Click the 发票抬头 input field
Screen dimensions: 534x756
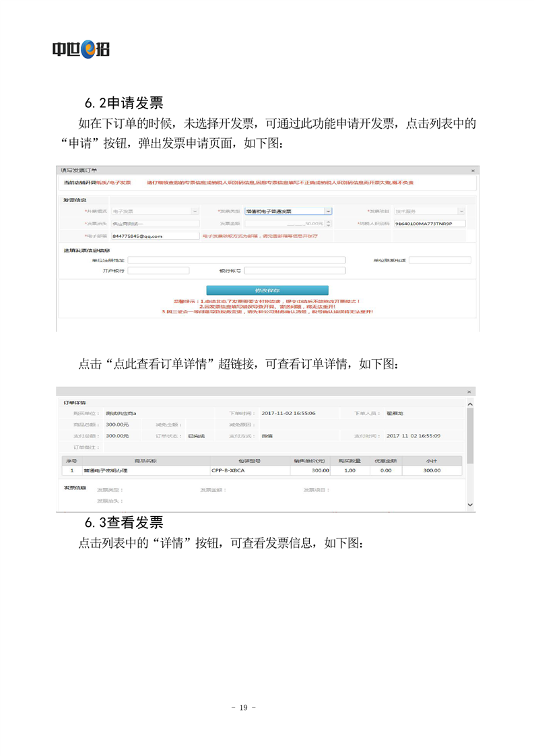click(x=155, y=224)
